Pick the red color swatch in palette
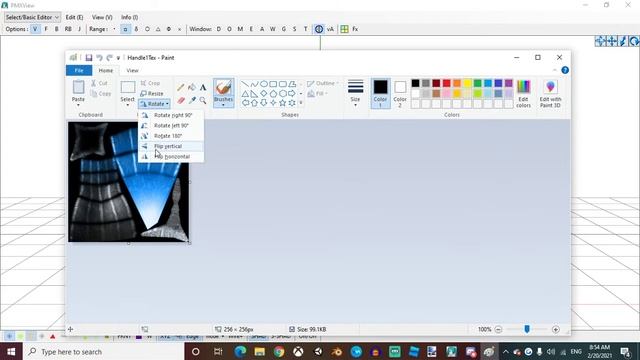Image resolution: width=640 pixels, height=360 pixels. 447,83
